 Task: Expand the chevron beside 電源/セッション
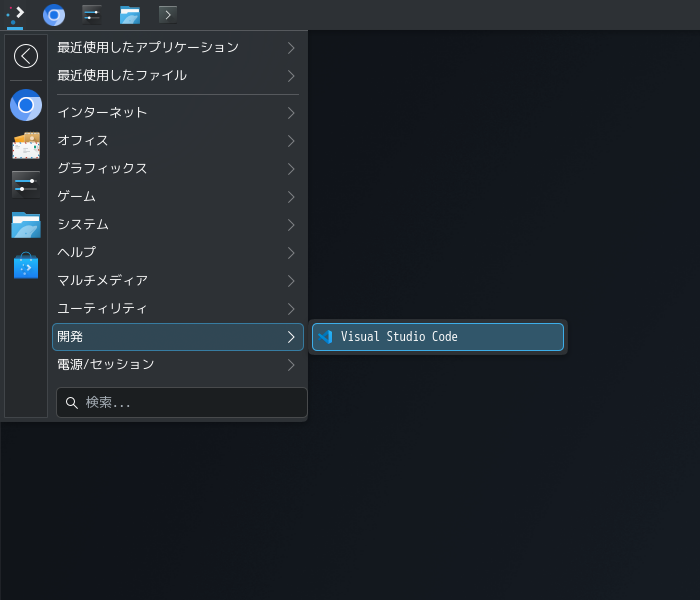point(291,365)
